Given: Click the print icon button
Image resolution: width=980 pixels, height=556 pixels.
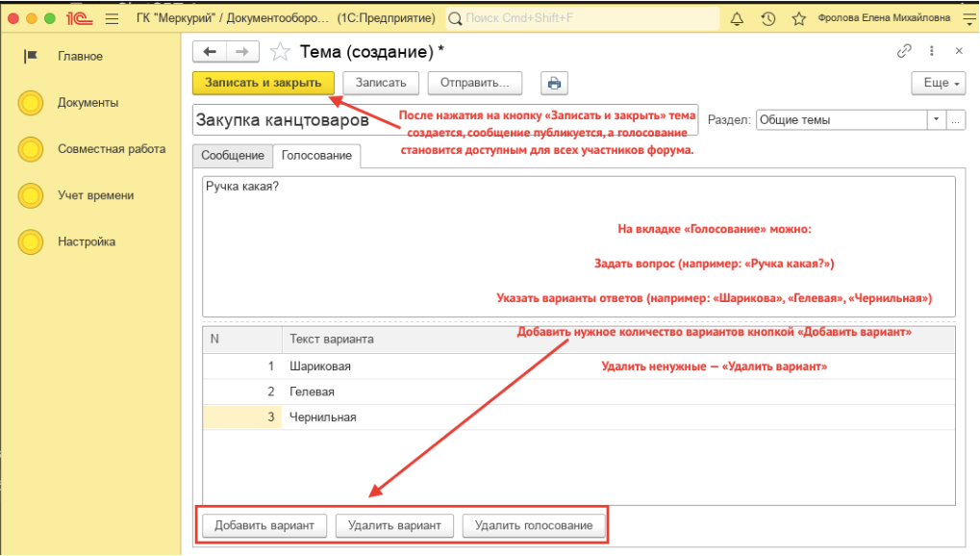Looking at the screenshot, I should [554, 83].
